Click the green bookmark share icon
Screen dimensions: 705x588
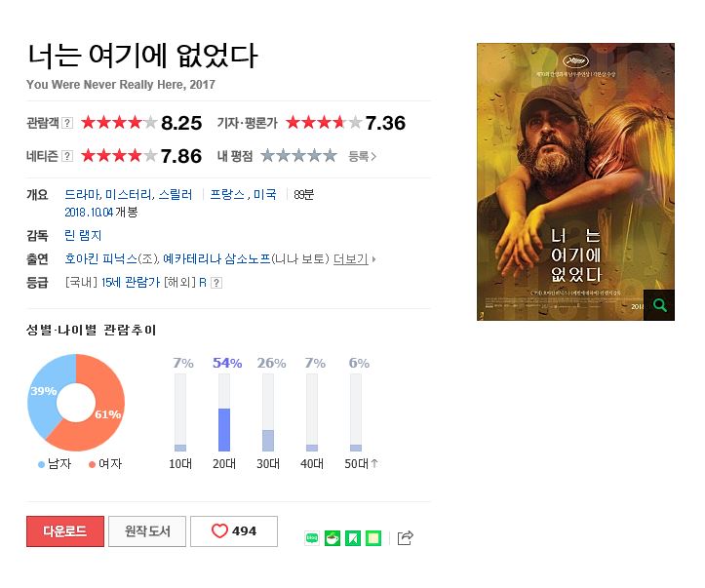pos(353,538)
